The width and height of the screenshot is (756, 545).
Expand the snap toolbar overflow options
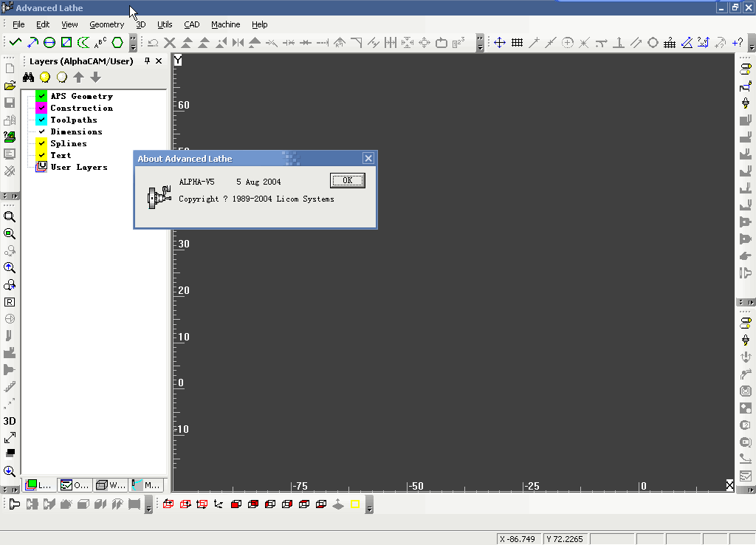click(752, 43)
